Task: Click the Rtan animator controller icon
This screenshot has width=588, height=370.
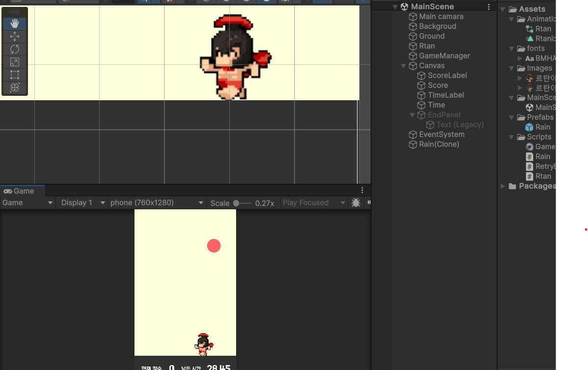Action: [x=530, y=29]
